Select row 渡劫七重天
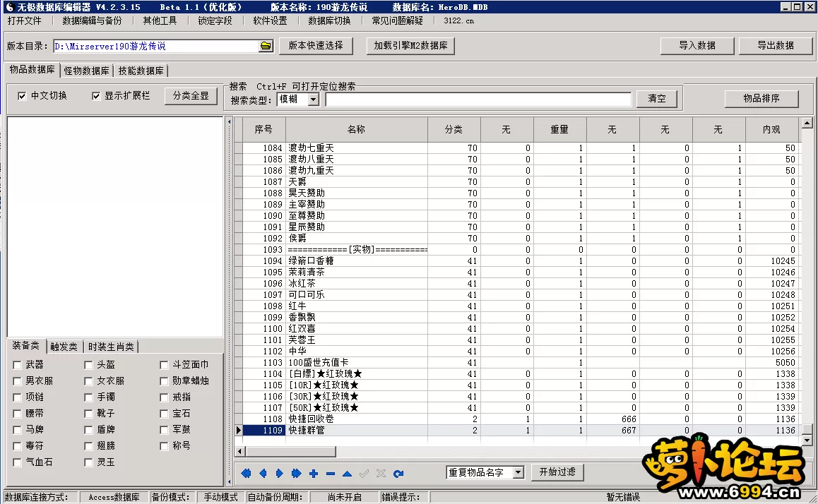The image size is (818, 504). click(521, 148)
